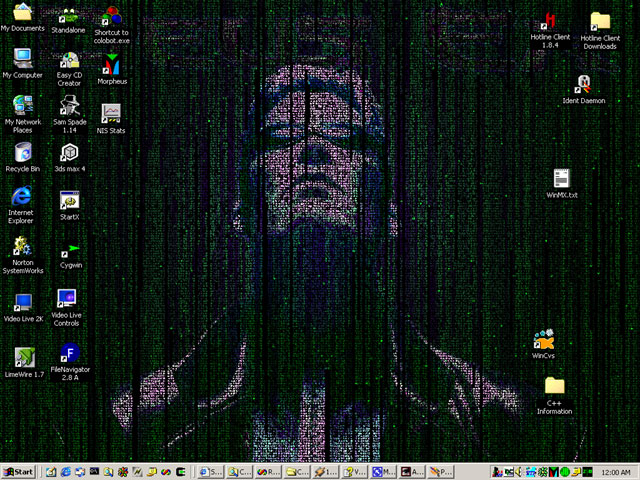Switch to the taskbar window labeled R...

[x=268, y=472]
